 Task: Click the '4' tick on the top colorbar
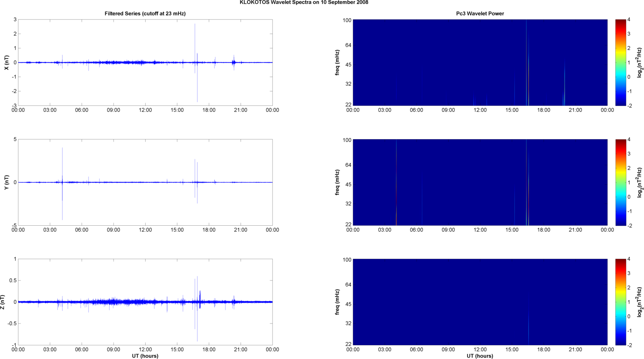coord(629,20)
